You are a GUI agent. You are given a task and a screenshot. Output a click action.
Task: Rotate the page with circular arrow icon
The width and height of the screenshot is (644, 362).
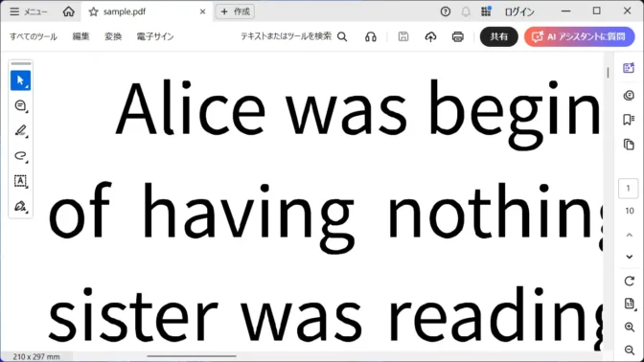coord(630,282)
